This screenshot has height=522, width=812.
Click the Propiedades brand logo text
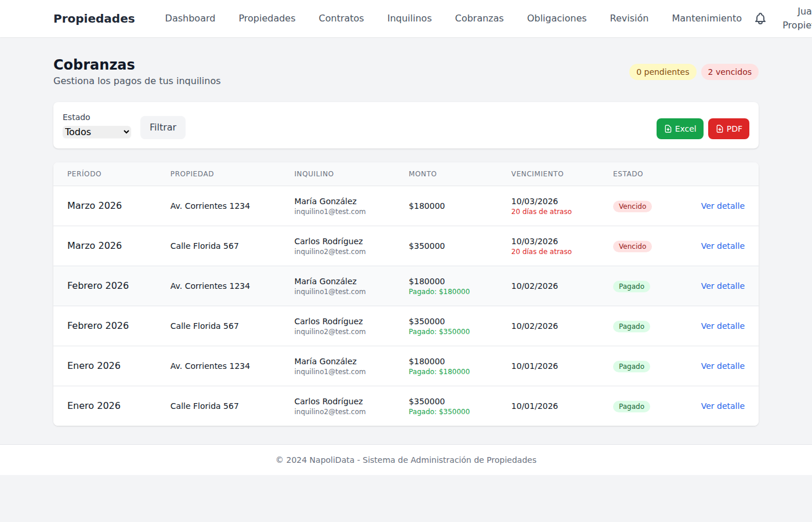tap(94, 19)
